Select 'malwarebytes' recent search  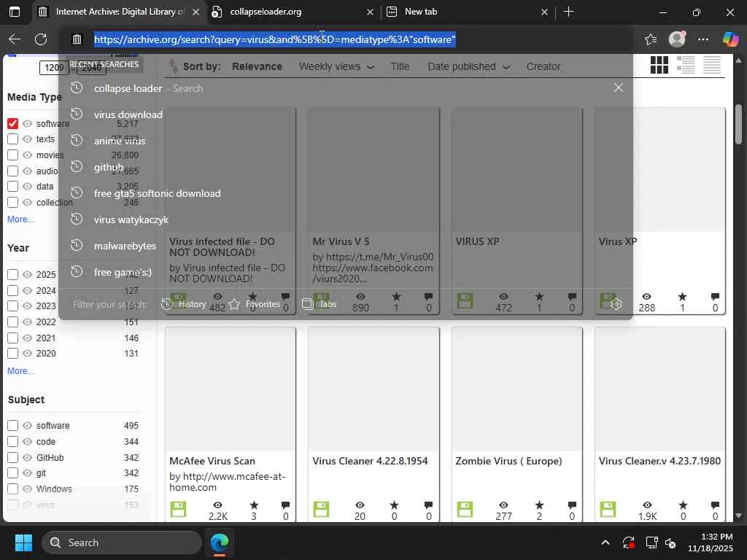coord(346,246)
